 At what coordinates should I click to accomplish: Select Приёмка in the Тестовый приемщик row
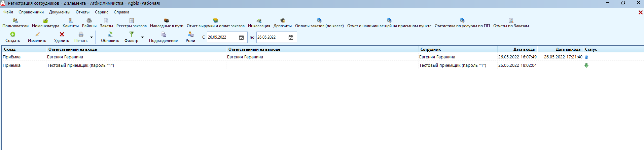pos(12,65)
